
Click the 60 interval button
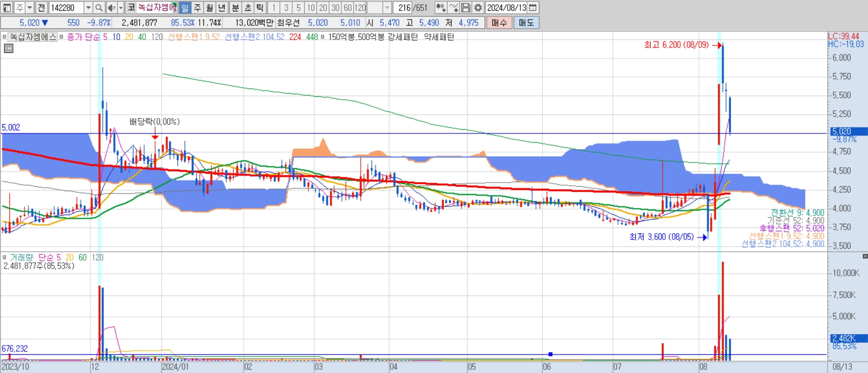tap(348, 8)
